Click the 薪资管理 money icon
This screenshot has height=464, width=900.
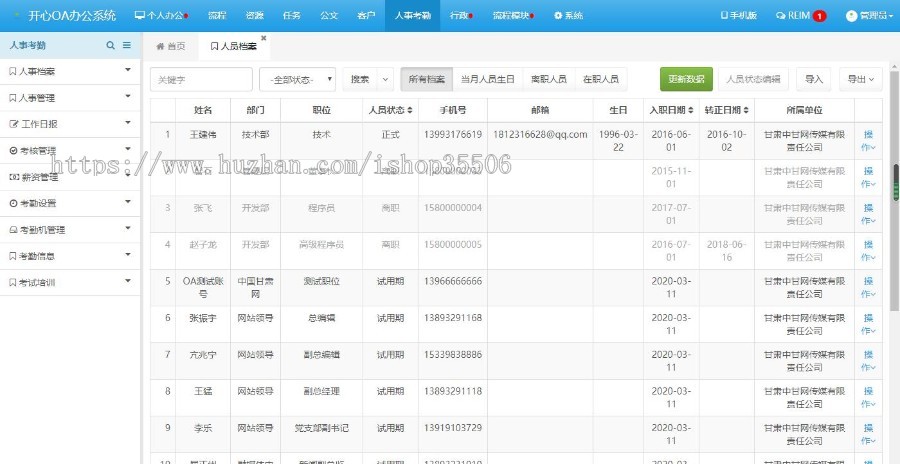click(14, 177)
